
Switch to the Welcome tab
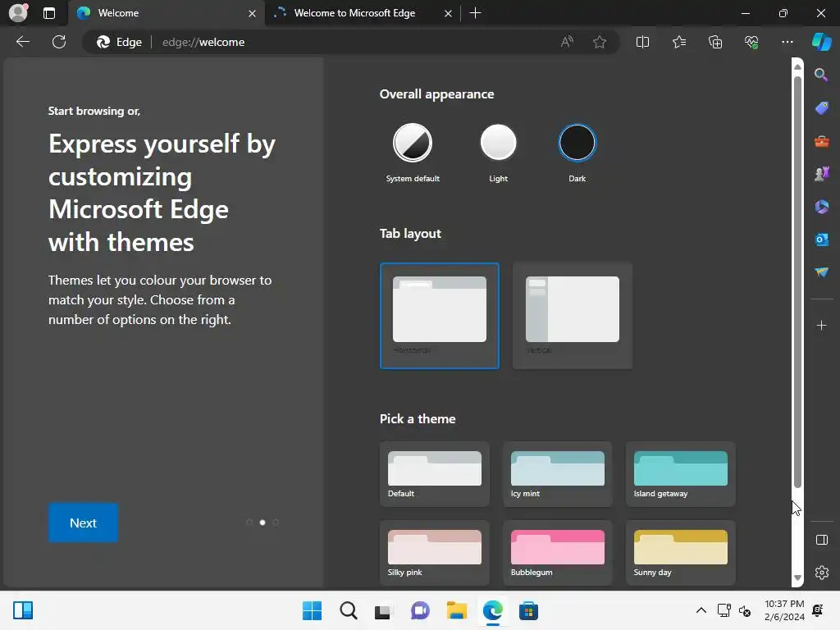click(166, 13)
